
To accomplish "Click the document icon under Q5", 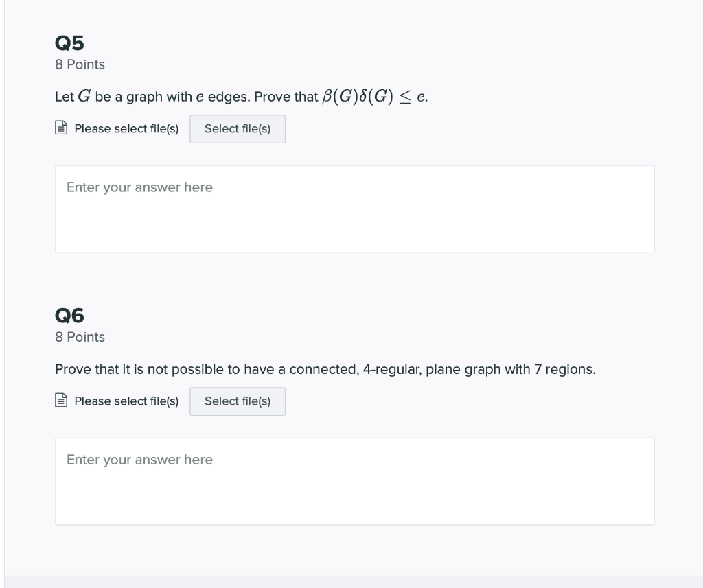I will (61, 128).
